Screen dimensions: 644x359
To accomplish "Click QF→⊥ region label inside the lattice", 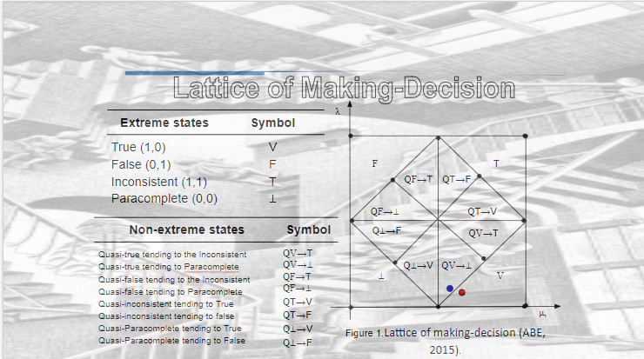I will pyautogui.click(x=385, y=212).
